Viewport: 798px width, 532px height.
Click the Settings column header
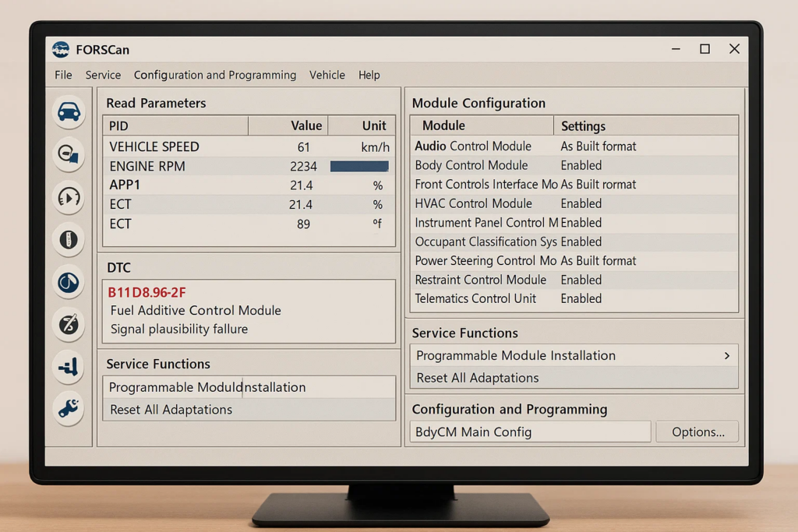(x=646, y=125)
